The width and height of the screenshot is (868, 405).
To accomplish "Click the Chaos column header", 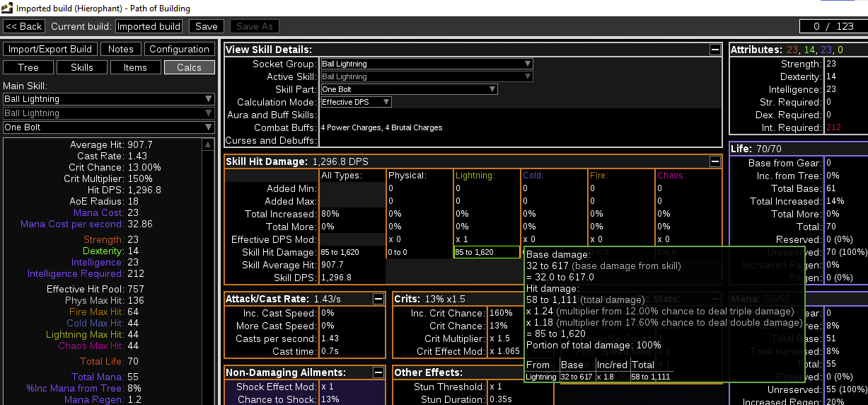I will click(x=671, y=175).
